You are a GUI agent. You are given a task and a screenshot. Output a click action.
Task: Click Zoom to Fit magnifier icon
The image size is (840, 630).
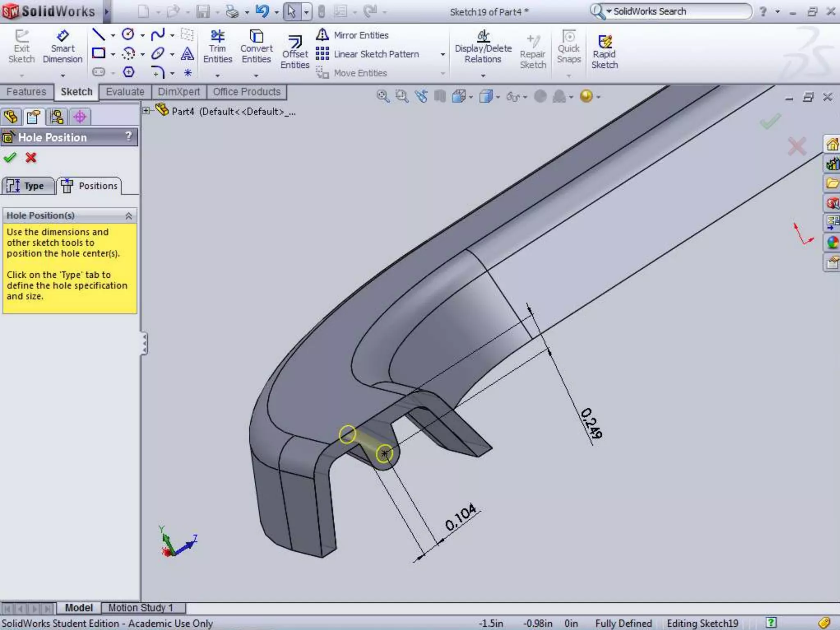pyautogui.click(x=383, y=96)
